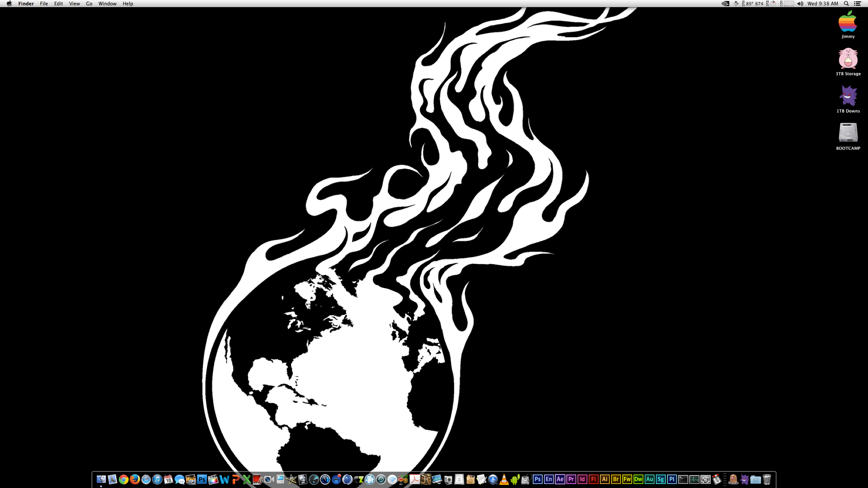Open Adobe Fireworks (Fw) icon
Screen dimensions: 868x488
[x=627, y=479]
